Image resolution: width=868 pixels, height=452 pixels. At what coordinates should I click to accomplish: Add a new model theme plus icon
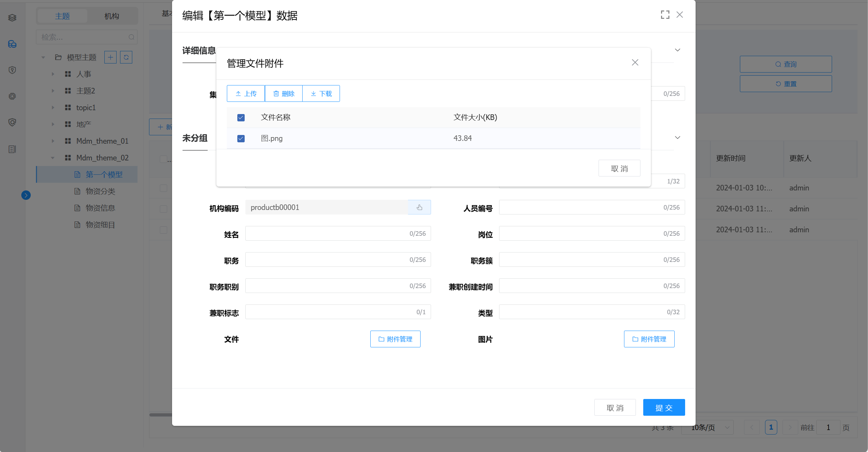point(111,57)
